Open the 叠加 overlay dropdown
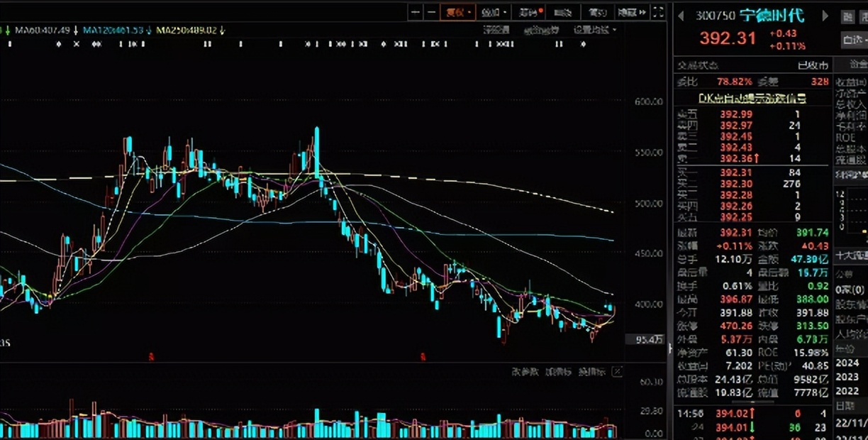This screenshot has height=440, width=868. 494,12
